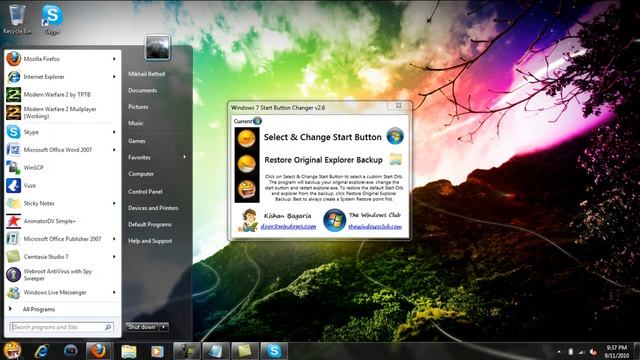
Task: Click the small Current orb indicator
Action: pyautogui.click(x=257, y=121)
